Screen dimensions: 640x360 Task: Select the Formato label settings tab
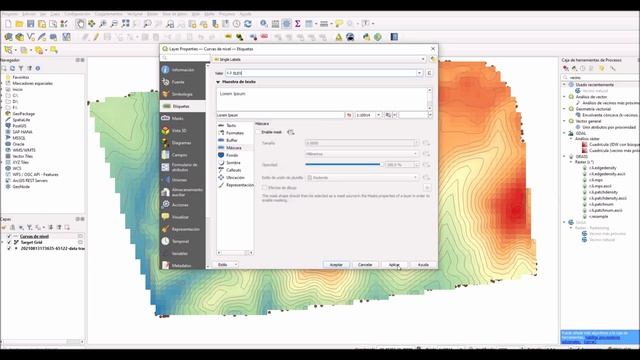click(x=235, y=133)
